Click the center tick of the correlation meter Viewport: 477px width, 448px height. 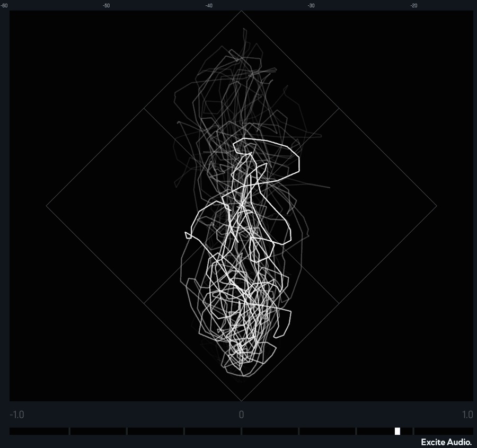tap(242, 431)
